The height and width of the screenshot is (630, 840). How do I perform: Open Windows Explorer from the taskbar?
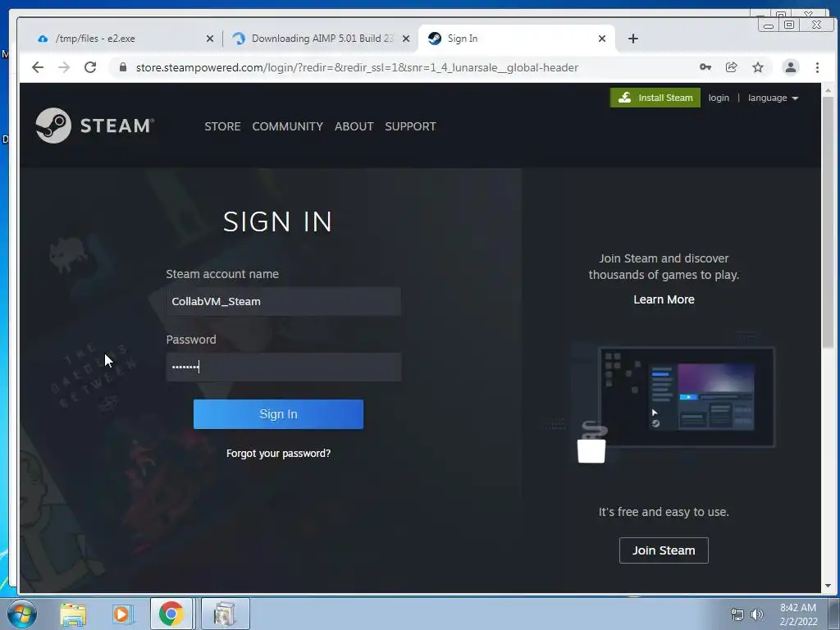pyautogui.click(x=73, y=614)
